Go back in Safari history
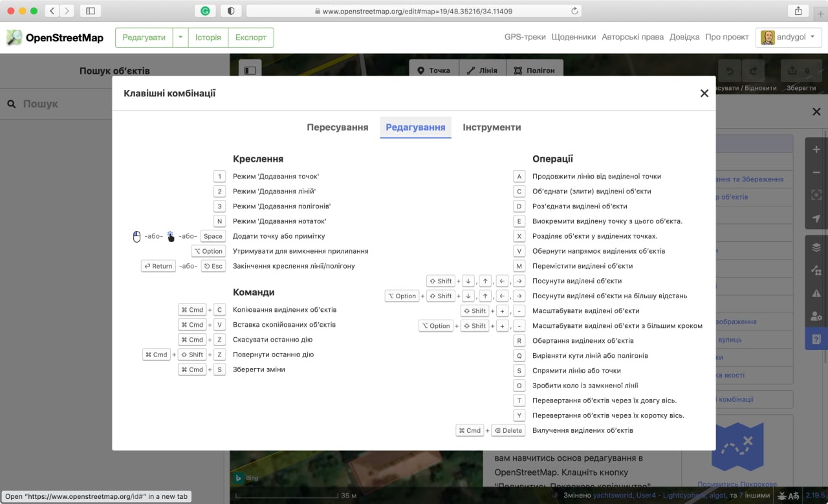This screenshot has height=504, width=828. 52,11
